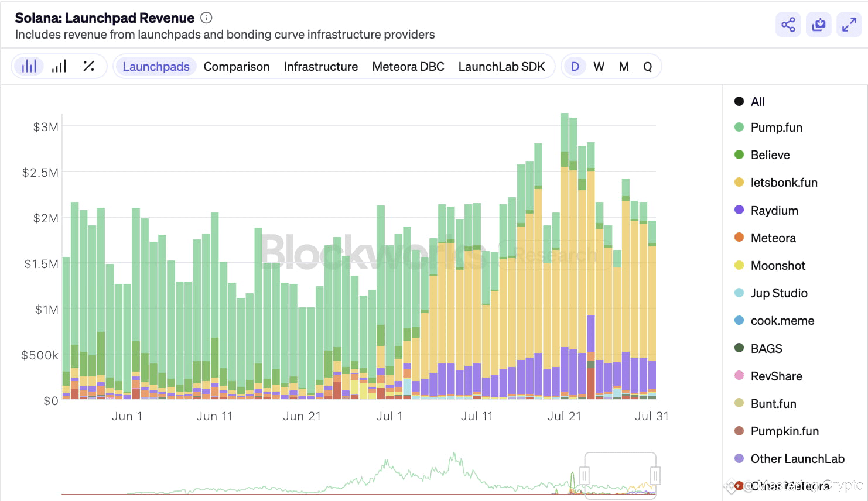
Task: Click the right handle of the timeline brush
Action: point(654,475)
